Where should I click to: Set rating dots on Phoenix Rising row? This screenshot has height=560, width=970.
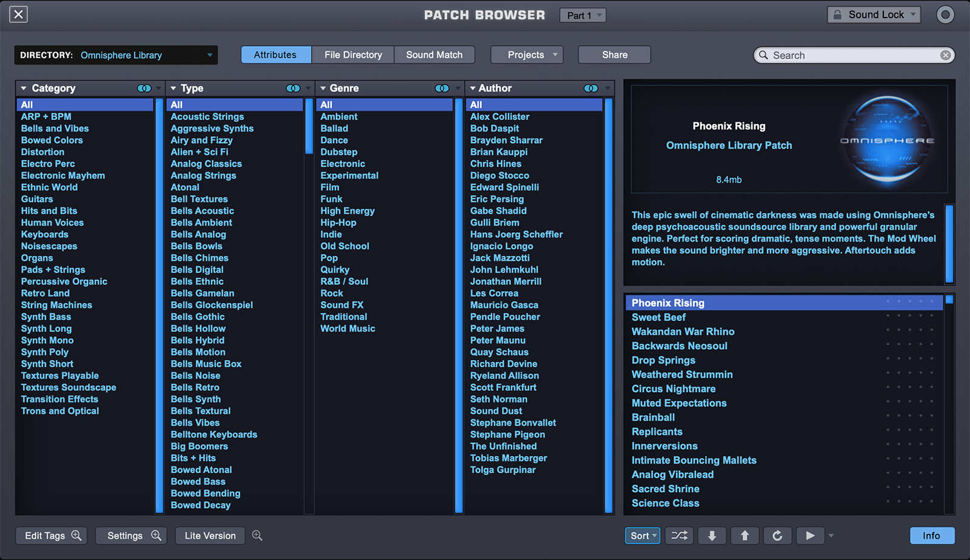[x=909, y=301]
